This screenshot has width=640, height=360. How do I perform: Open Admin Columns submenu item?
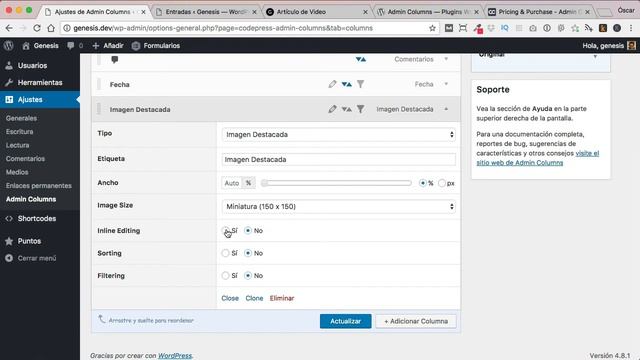point(31,199)
